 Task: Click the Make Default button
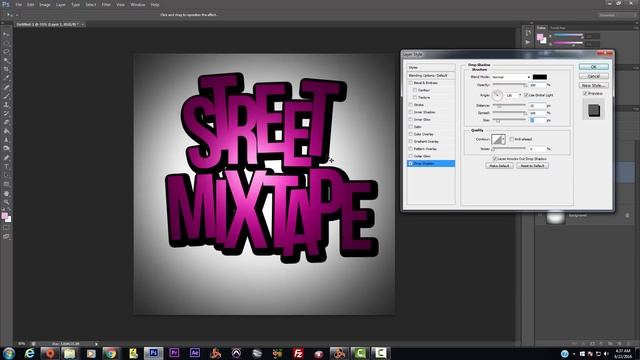pos(499,166)
